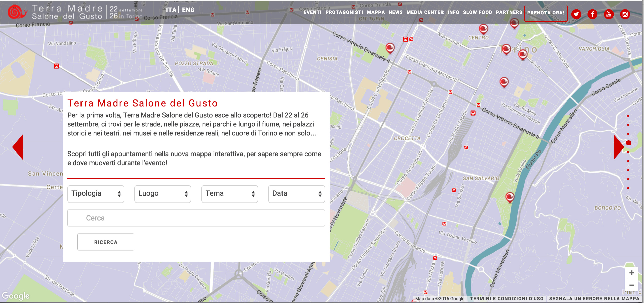644x303 pixels.
Task: Select the snail pin above Via dei Mille
Action: 504,82
